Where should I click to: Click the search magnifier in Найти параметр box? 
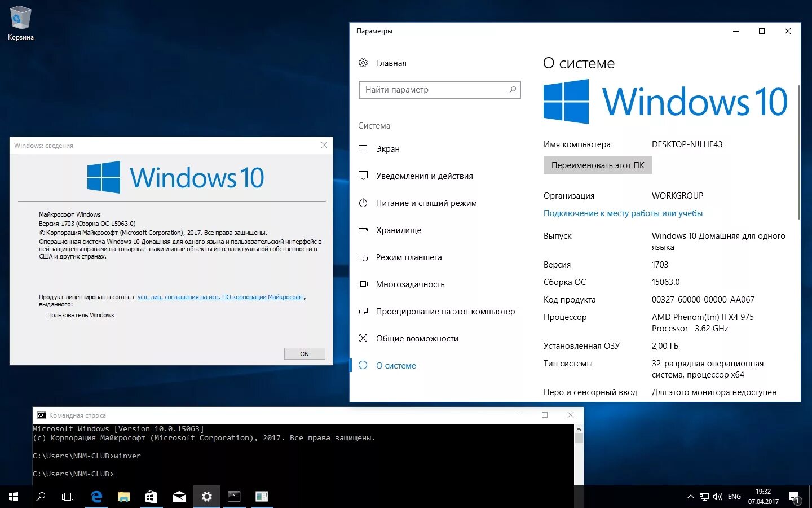513,89
